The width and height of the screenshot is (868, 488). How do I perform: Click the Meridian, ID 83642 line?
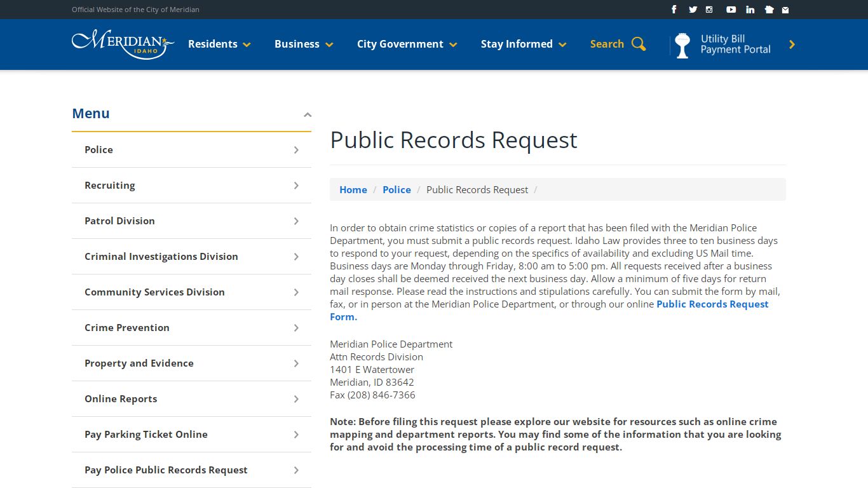(372, 382)
